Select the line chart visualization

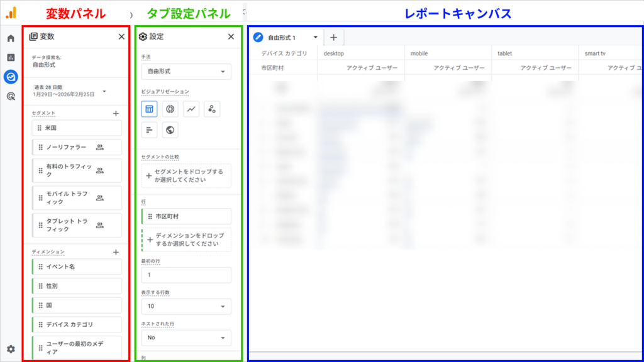click(x=190, y=109)
